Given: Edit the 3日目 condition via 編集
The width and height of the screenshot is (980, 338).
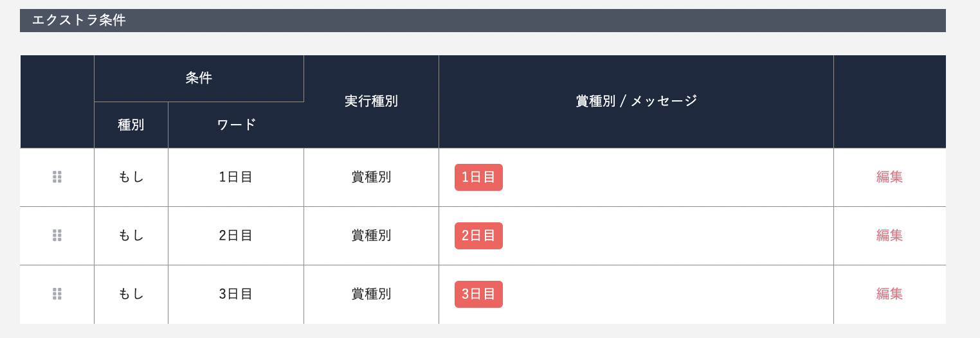Looking at the screenshot, I should (889, 294).
